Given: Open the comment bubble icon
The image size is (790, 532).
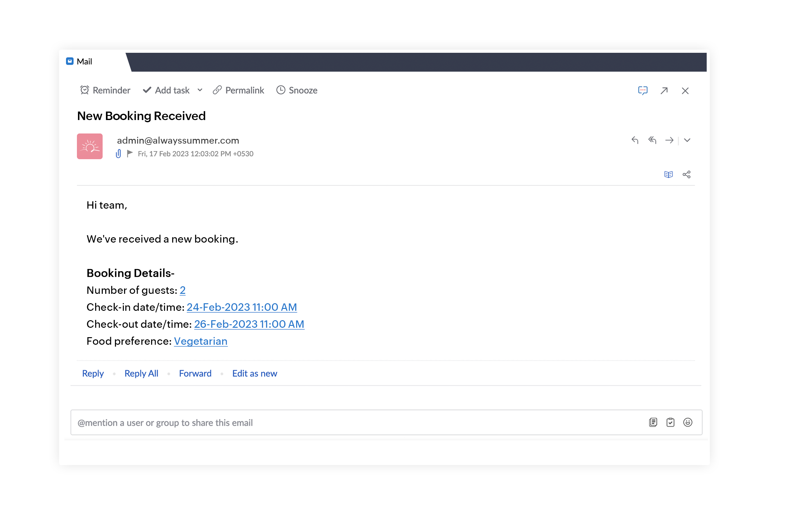Looking at the screenshot, I should (x=643, y=90).
